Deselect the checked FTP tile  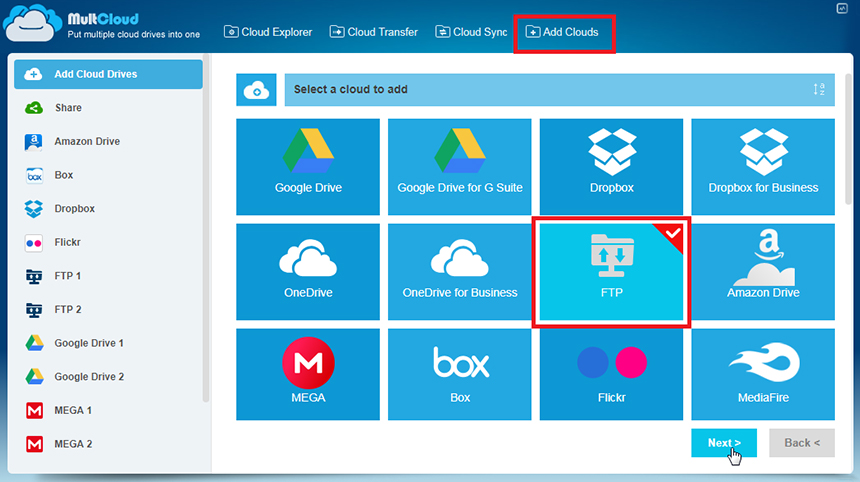click(611, 272)
